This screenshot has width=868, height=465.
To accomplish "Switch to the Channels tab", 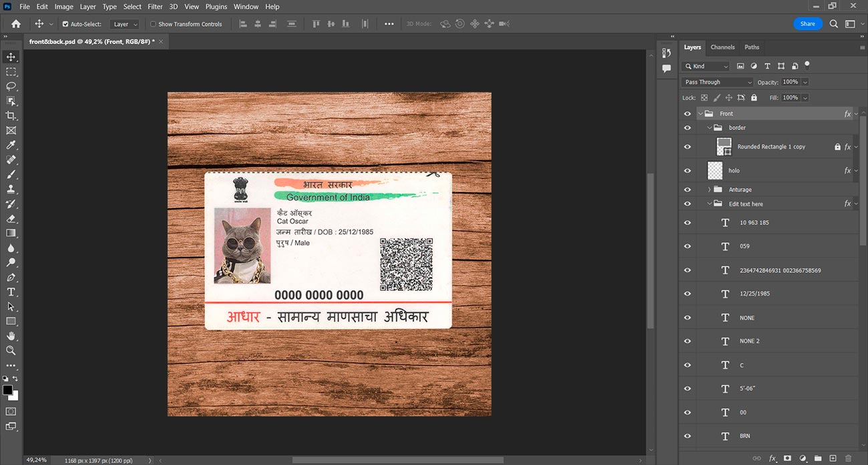I will coord(722,47).
